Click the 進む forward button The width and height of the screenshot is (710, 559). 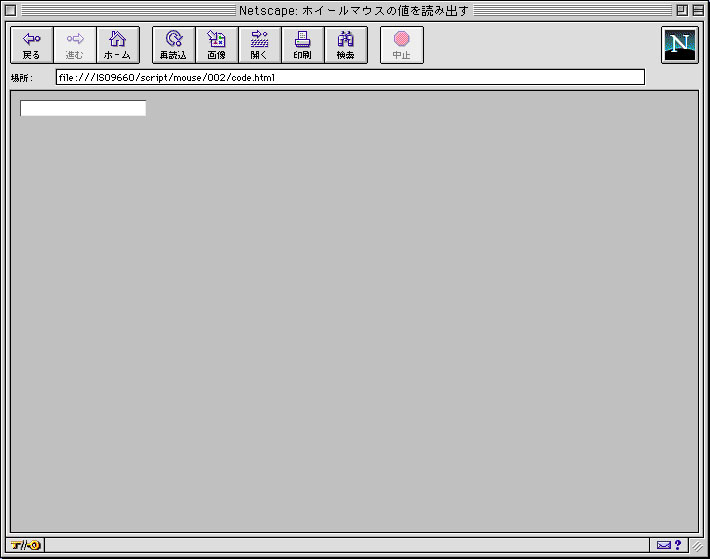click(75, 45)
